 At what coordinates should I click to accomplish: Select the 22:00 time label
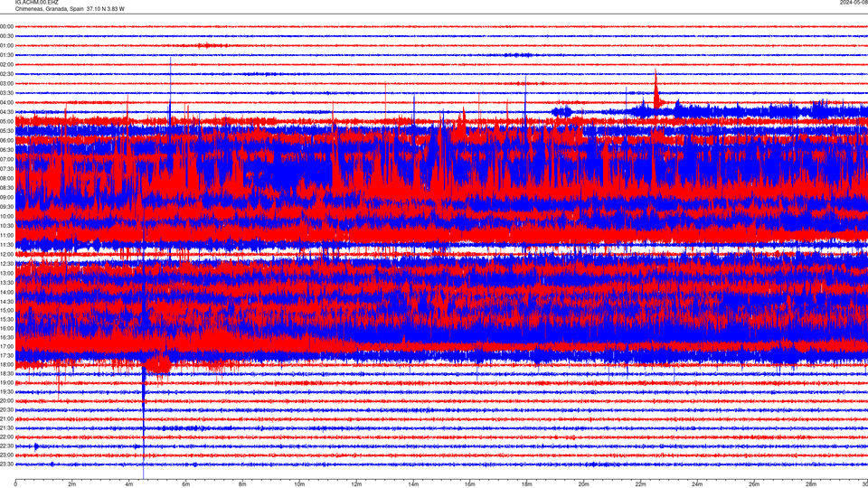(6, 437)
